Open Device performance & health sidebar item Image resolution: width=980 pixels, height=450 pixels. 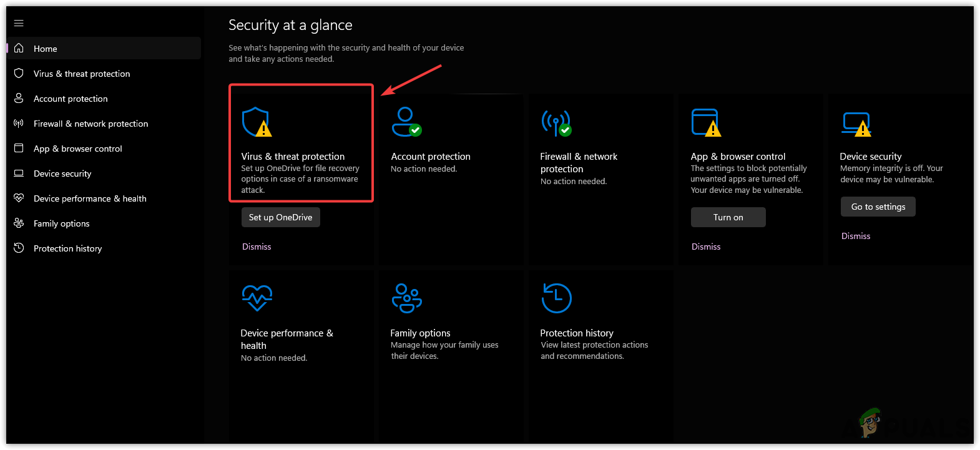tap(90, 198)
